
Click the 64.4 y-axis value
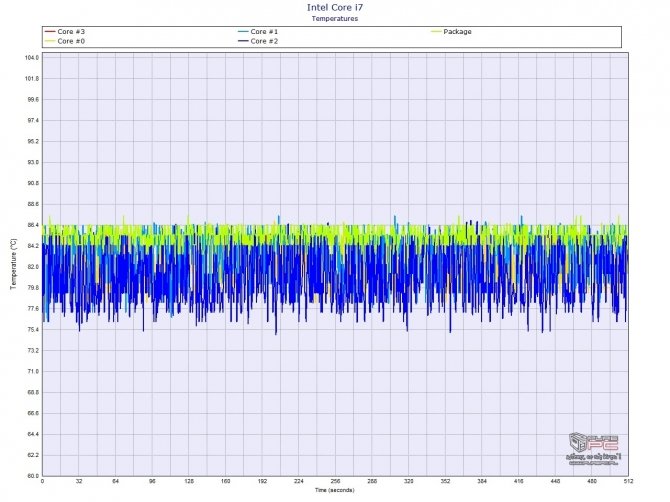click(x=32, y=434)
